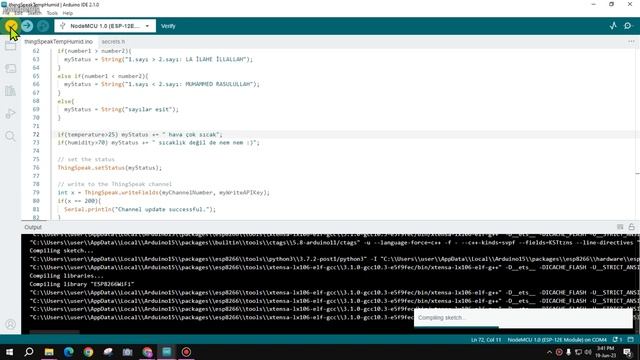Clear the Output panel
The height and width of the screenshot is (360, 640).
620,227
